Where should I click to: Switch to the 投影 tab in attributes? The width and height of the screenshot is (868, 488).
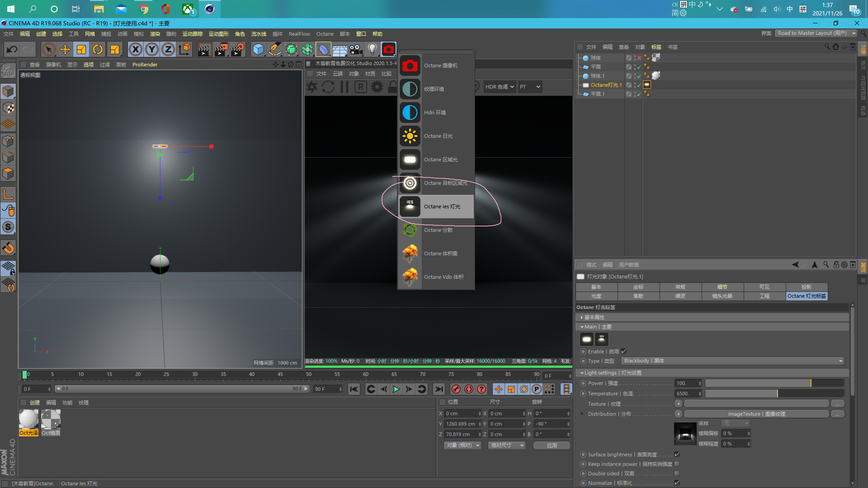tap(806, 287)
